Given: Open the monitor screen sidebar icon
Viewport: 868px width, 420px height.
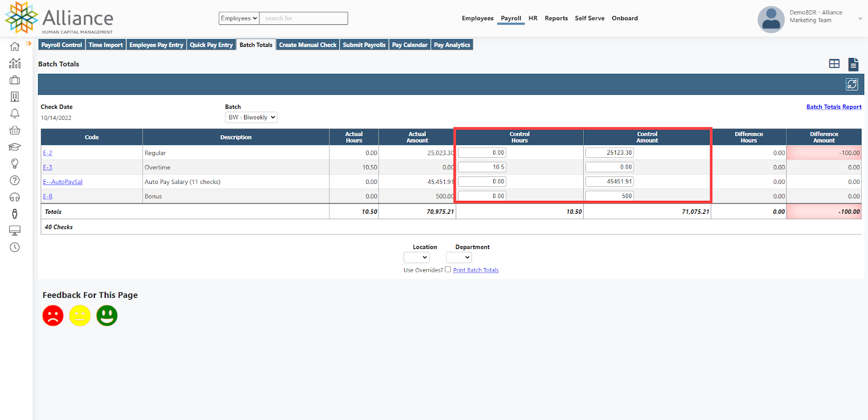Looking at the screenshot, I should [x=15, y=231].
